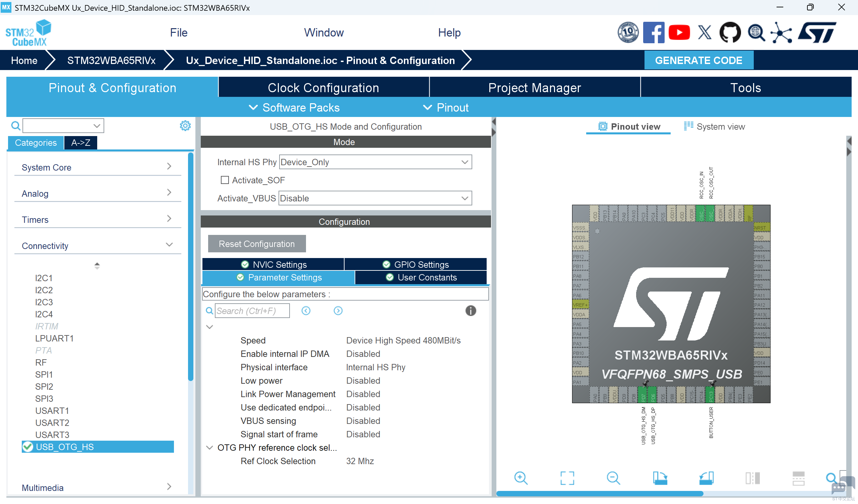Image resolution: width=858 pixels, height=504 pixels.
Task: Expand the Multimedia category
Action: [98, 488]
